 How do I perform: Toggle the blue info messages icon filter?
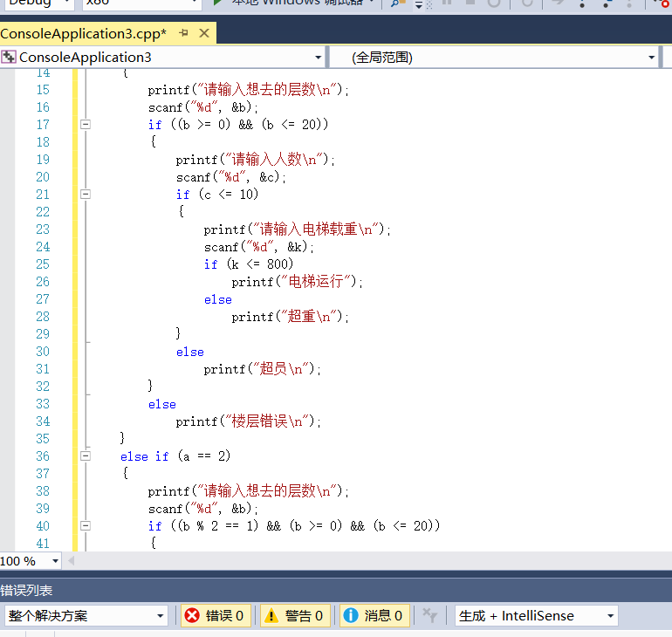point(351,615)
